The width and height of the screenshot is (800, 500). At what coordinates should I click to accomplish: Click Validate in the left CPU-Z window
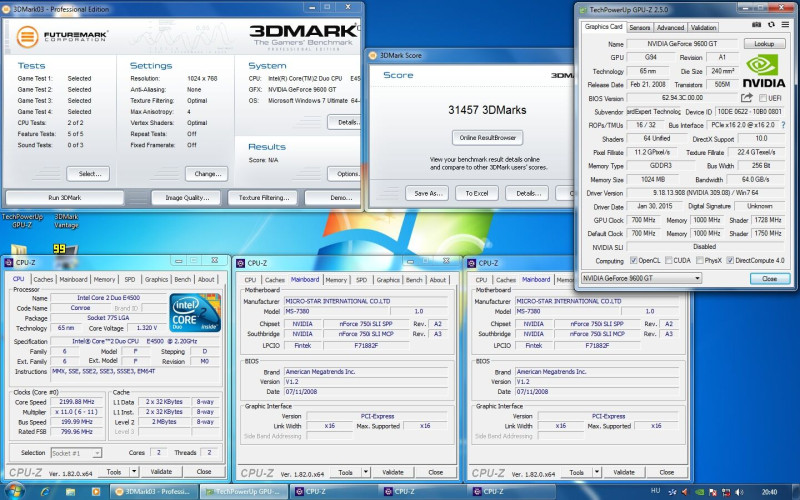coord(161,472)
